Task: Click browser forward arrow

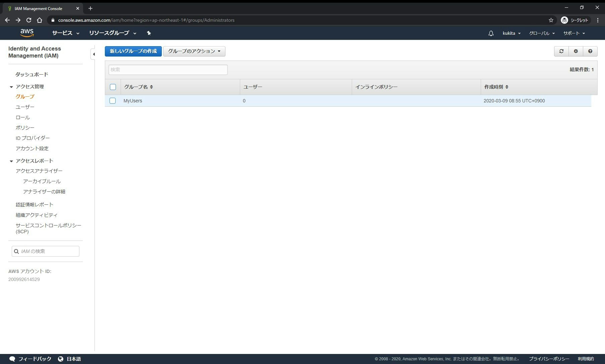Action: pos(18,20)
